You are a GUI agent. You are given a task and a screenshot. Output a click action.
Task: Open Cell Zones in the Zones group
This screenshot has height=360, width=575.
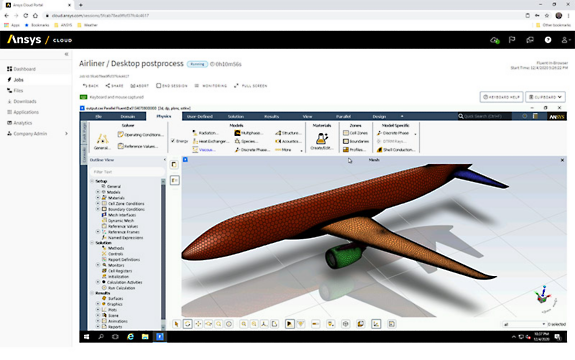355,133
